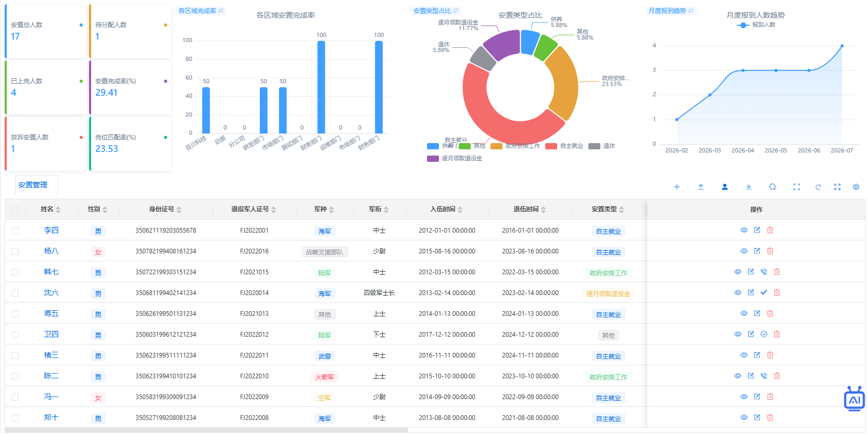This screenshot has width=868, height=434.
Task: Click the phone icon in the 韩七 row
Action: tap(764, 272)
